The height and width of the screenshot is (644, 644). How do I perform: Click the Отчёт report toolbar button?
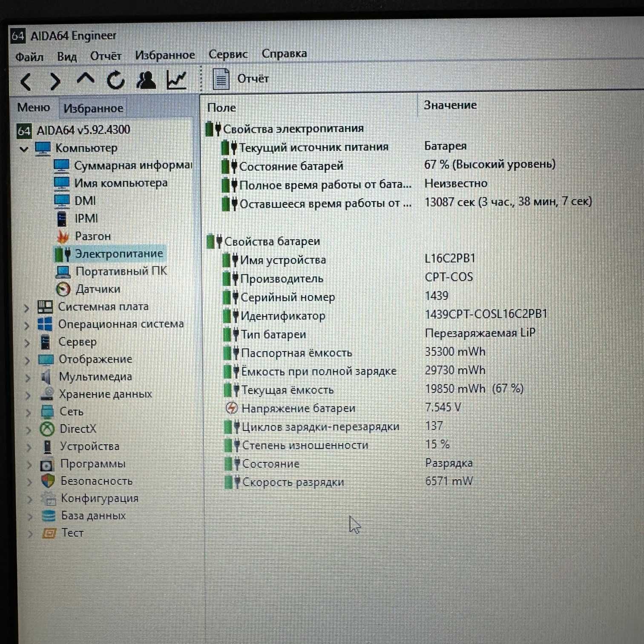tap(241, 79)
